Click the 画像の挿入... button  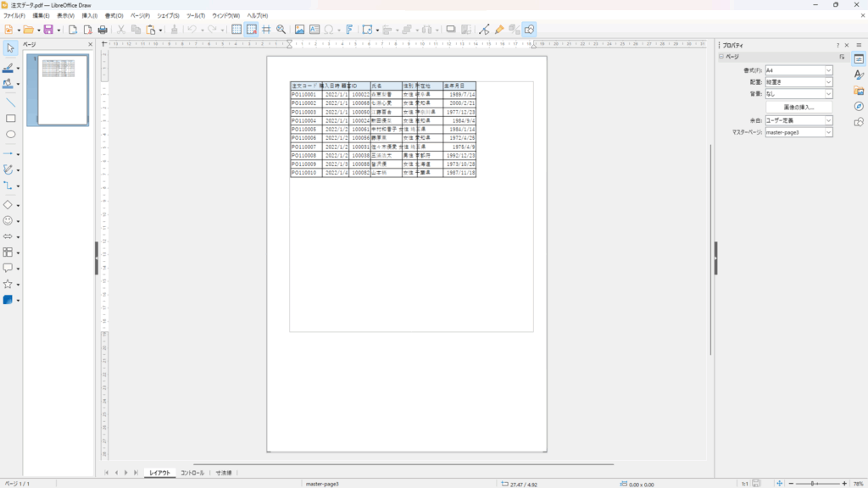798,108
